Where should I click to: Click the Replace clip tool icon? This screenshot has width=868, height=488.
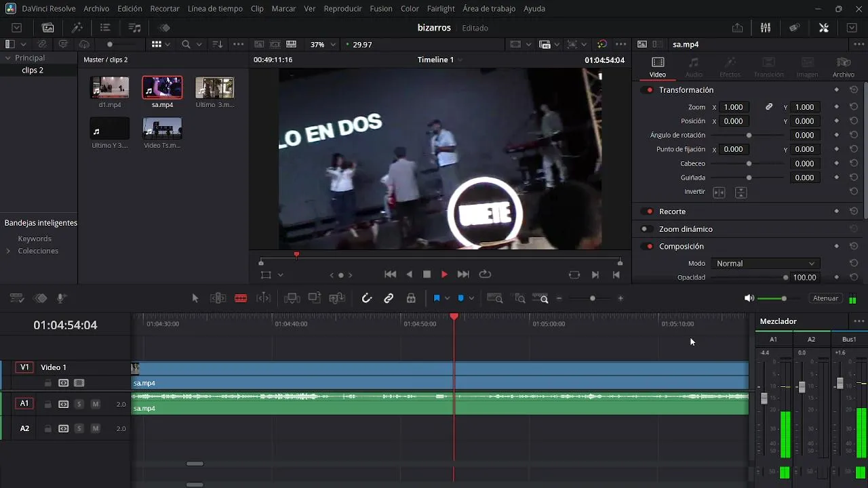[337, 298]
